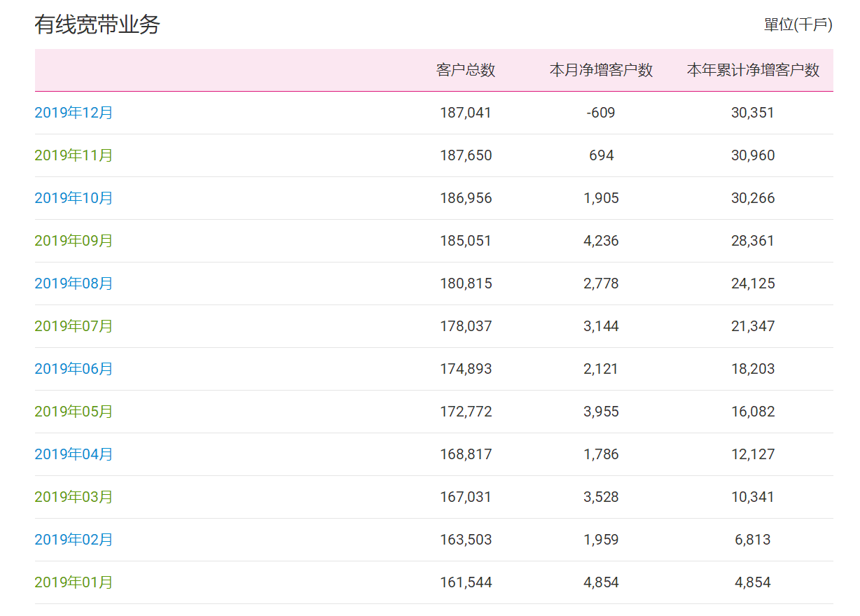The height and width of the screenshot is (616, 860).
Task: Open the 2019年08月 link
Action: pos(74,283)
